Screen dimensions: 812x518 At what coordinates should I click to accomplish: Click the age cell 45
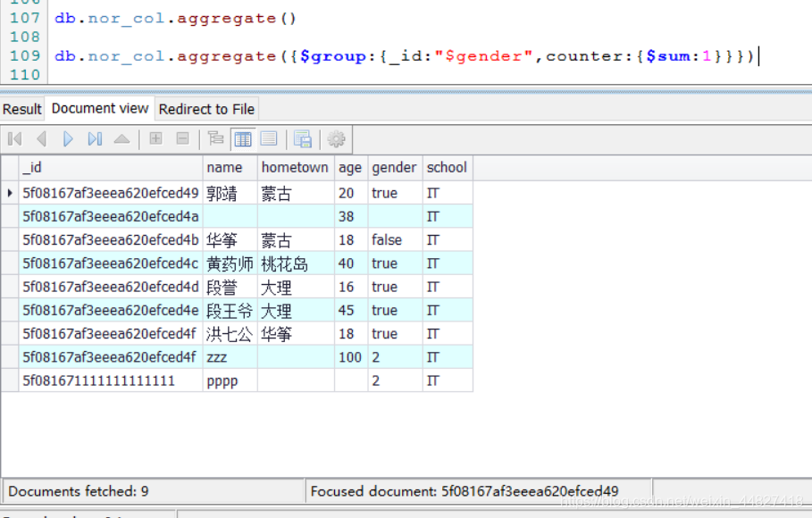[352, 310]
